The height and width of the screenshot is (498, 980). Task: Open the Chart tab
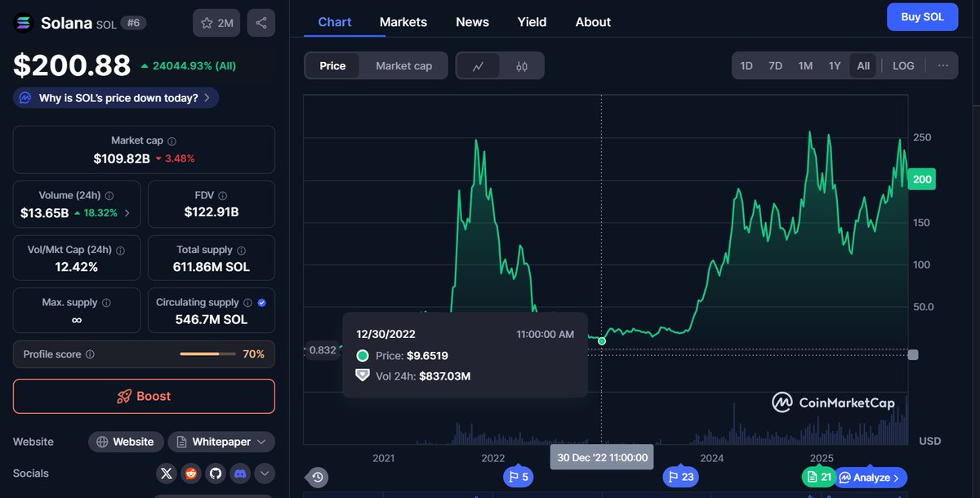334,22
